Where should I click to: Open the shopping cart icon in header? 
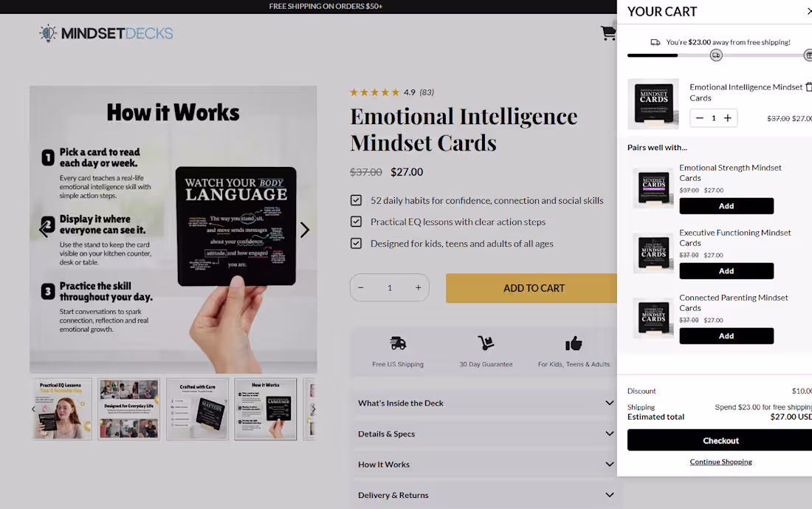(x=608, y=33)
